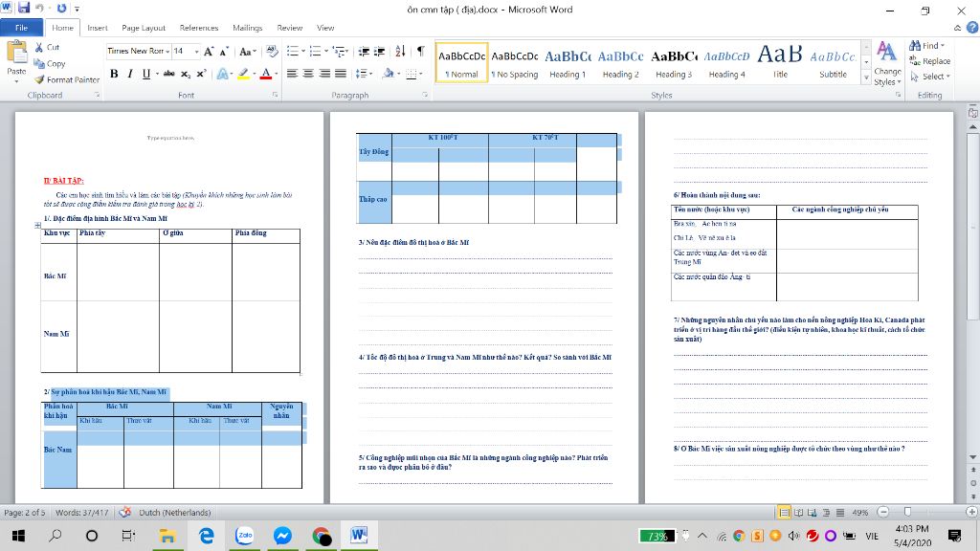
Task: Open the font name dropdown
Action: [x=167, y=52]
